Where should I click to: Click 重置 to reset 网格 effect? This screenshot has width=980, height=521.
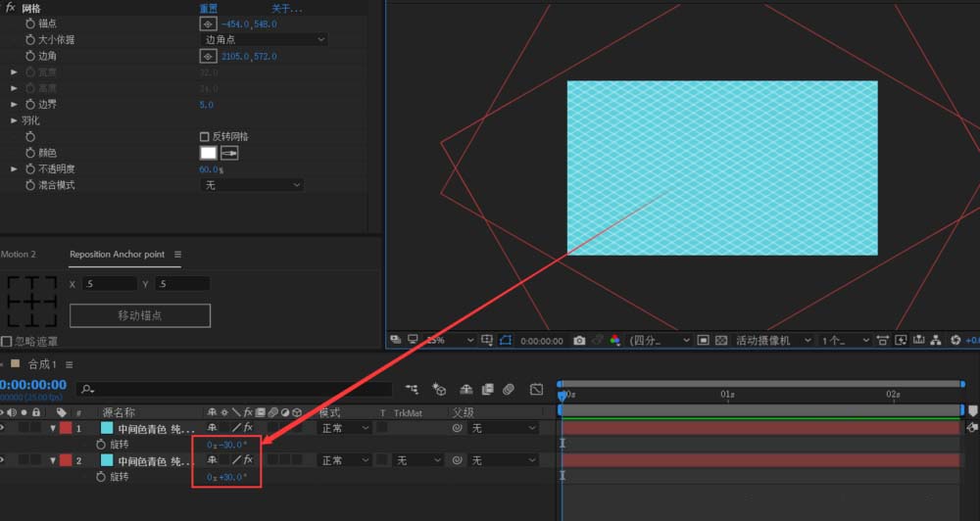(209, 9)
